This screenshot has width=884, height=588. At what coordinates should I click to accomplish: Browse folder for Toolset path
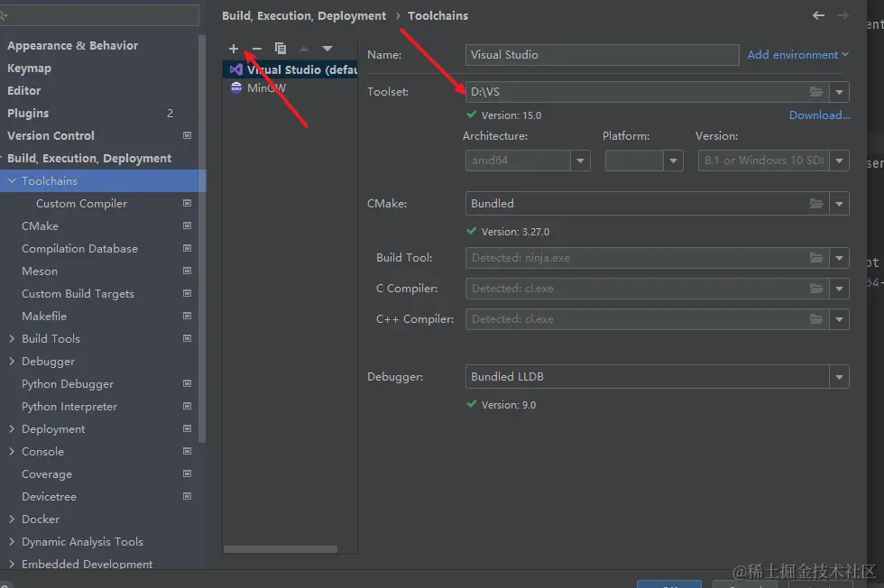[815, 92]
